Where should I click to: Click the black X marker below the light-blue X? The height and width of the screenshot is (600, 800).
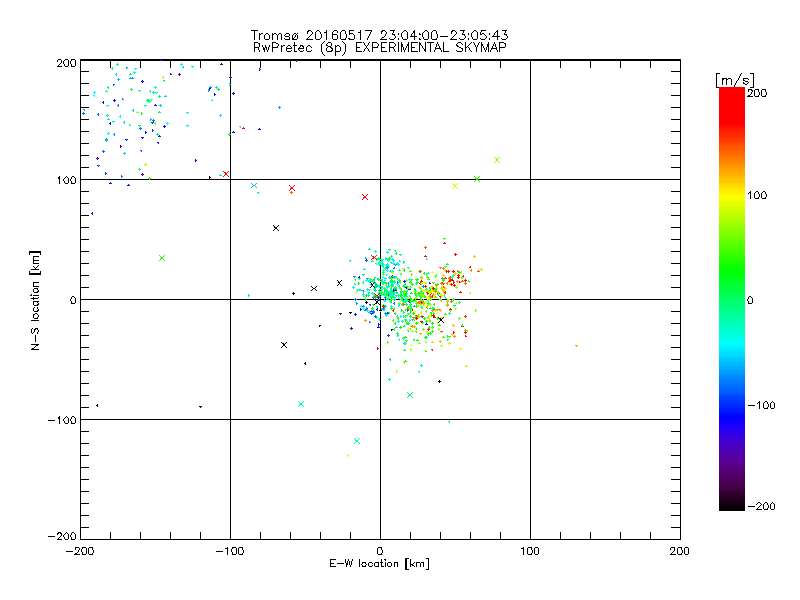pyautogui.click(x=276, y=228)
